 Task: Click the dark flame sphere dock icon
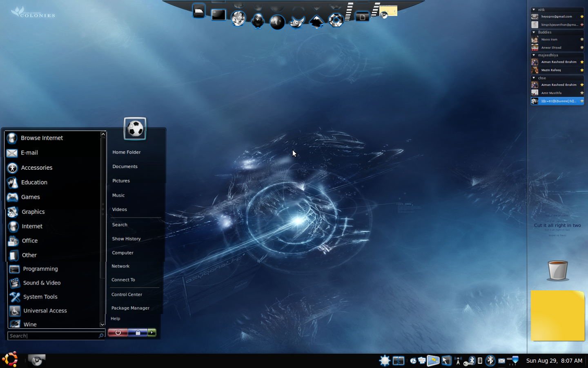[277, 22]
